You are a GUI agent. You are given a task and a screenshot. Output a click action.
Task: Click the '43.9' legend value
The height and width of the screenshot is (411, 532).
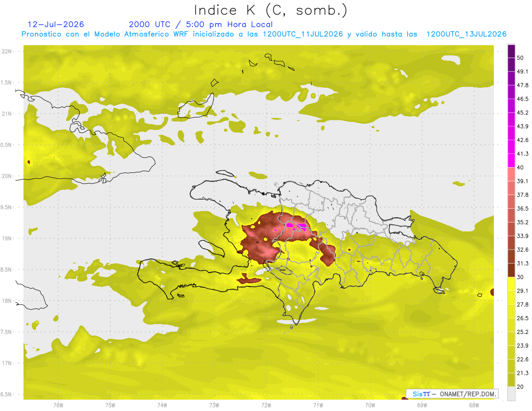pos(523,126)
